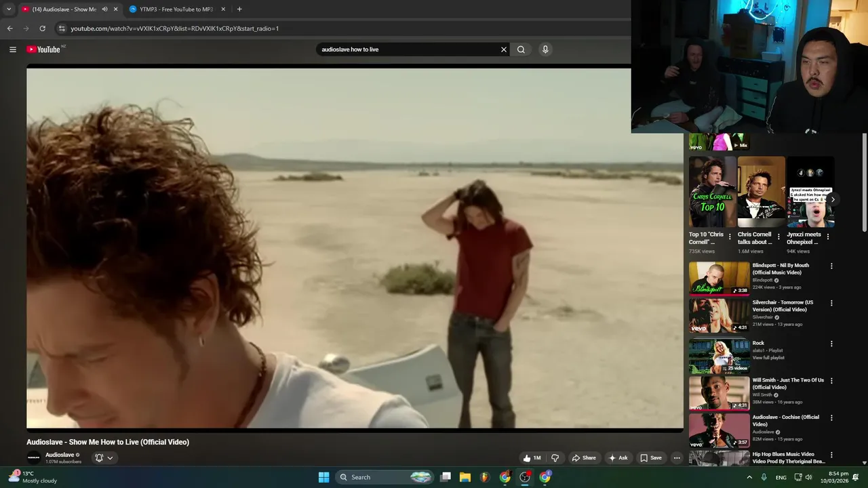Screen dimensions: 868x488
Task: Open 'Top 10 Chris Cornell' short thumbnail
Action: pos(713,192)
